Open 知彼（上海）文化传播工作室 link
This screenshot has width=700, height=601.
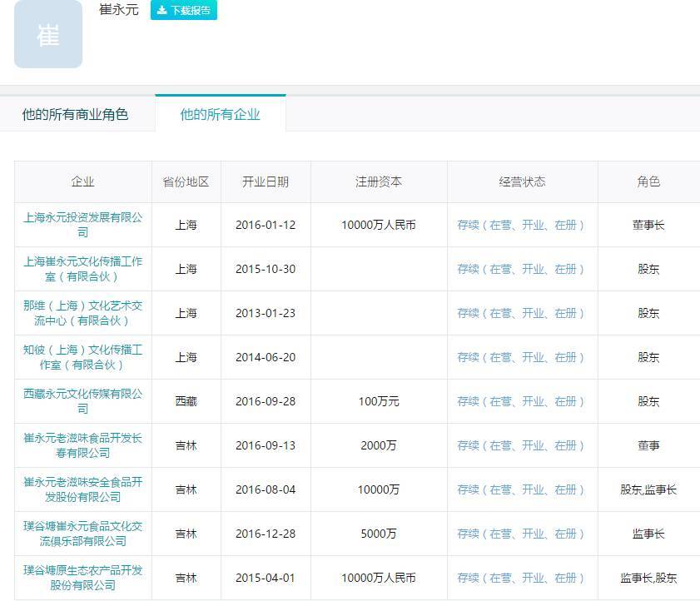(x=82, y=357)
